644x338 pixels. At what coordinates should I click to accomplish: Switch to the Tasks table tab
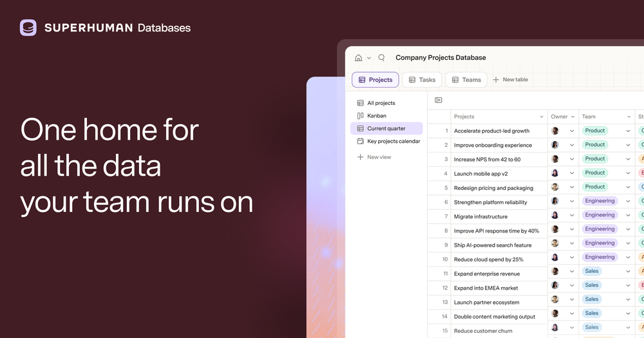(x=422, y=80)
